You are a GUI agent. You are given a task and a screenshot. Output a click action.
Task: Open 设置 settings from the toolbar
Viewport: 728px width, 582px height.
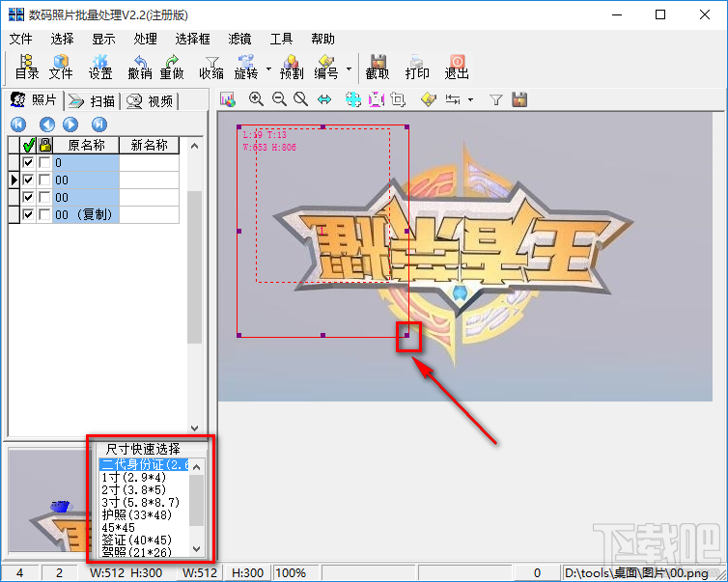100,67
